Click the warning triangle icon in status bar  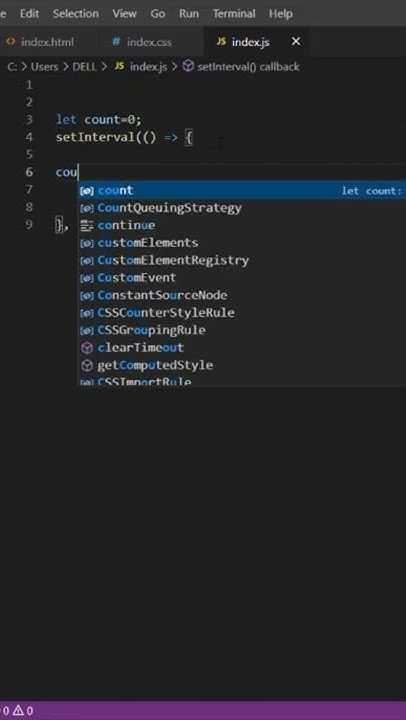(17, 711)
